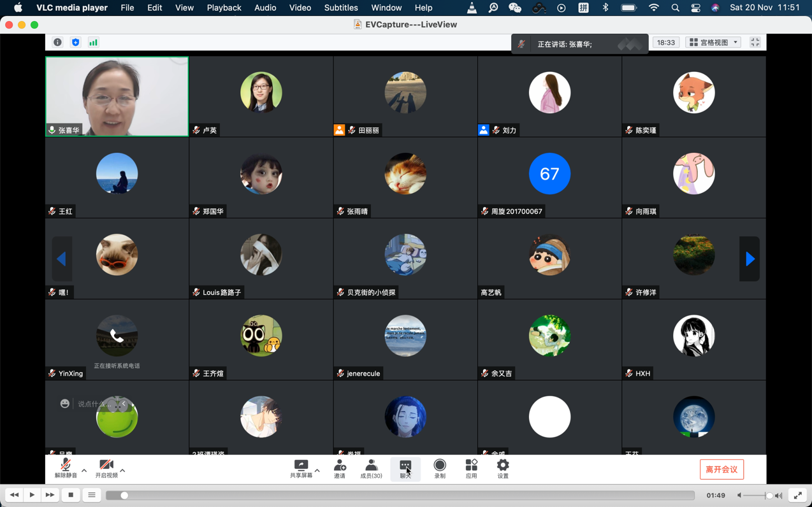Unmute microphone with 解除静音
Screen dimensions: 812x507
(66, 468)
